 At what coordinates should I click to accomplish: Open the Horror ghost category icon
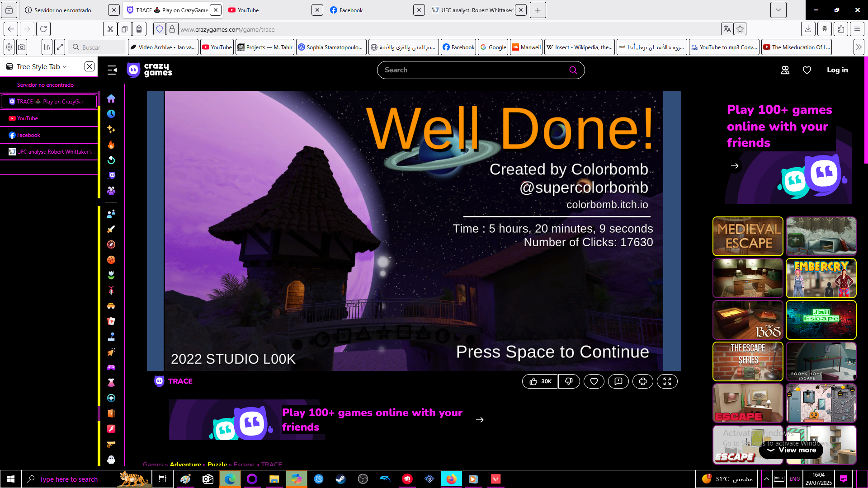(x=111, y=460)
